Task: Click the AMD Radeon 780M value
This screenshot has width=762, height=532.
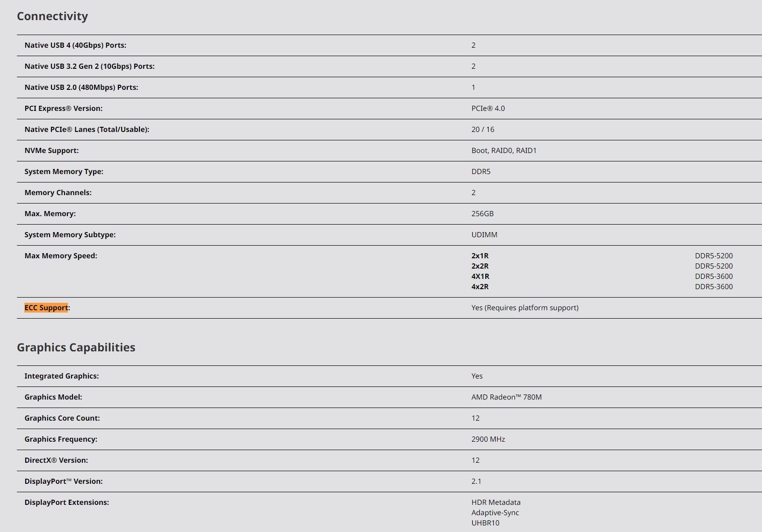Action: click(506, 397)
